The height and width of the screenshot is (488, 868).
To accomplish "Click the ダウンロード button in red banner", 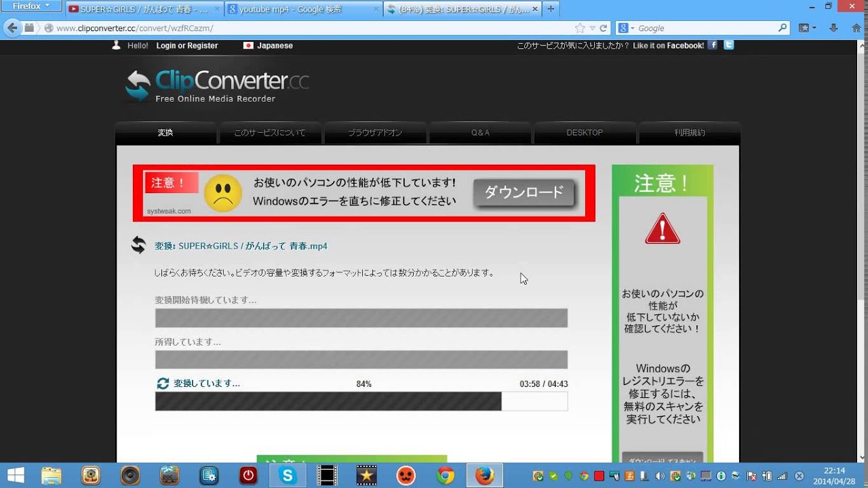I will tap(524, 192).
